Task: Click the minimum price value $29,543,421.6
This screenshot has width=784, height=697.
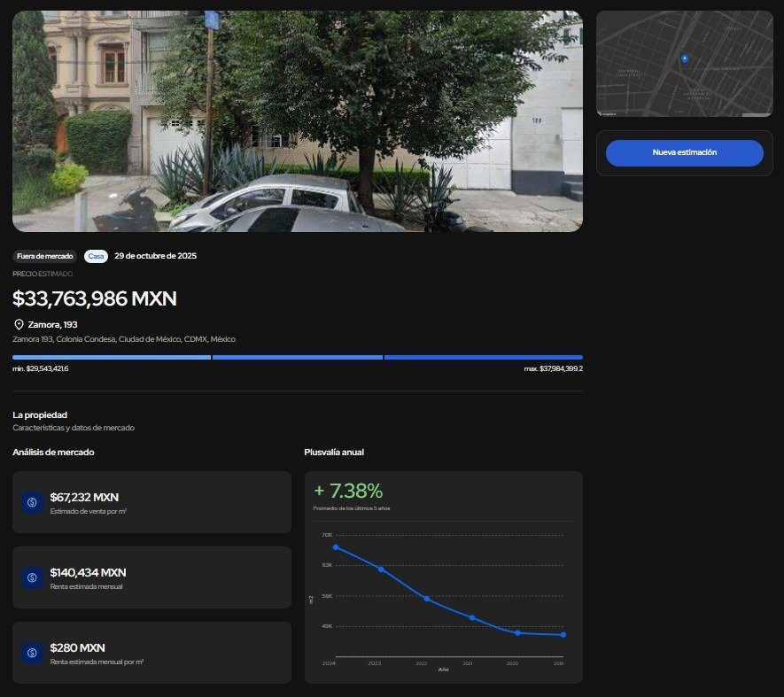Action: pos(41,368)
